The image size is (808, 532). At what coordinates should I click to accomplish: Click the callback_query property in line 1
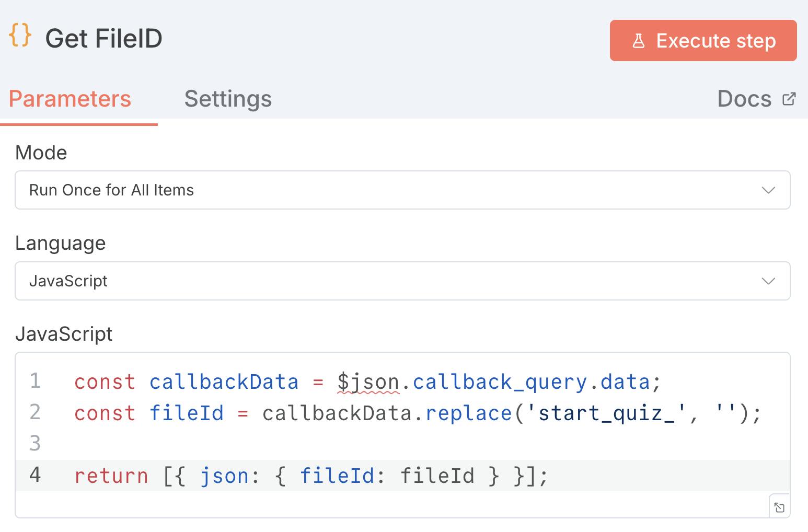500,382
